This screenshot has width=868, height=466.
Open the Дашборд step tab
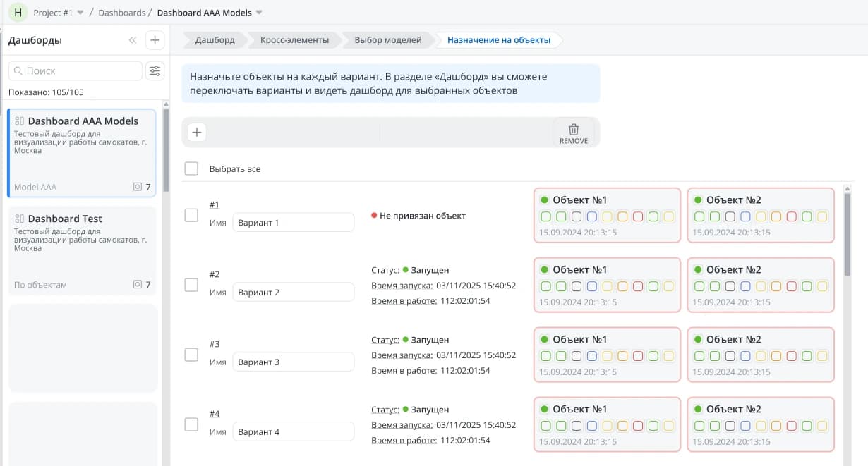[215, 40]
